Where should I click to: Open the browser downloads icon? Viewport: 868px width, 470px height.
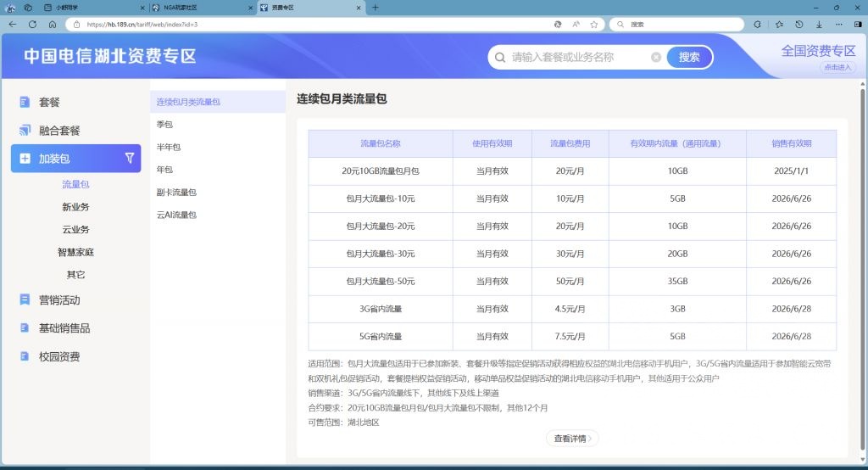(819, 25)
